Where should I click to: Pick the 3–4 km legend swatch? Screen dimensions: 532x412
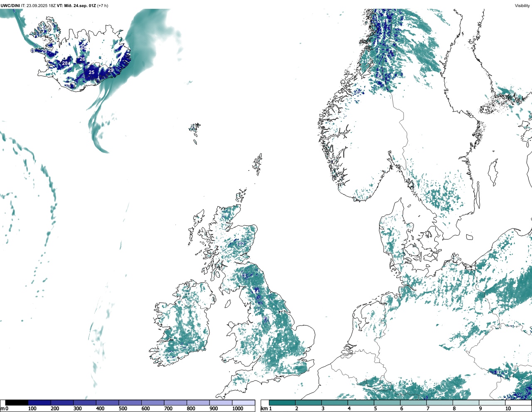(334, 403)
